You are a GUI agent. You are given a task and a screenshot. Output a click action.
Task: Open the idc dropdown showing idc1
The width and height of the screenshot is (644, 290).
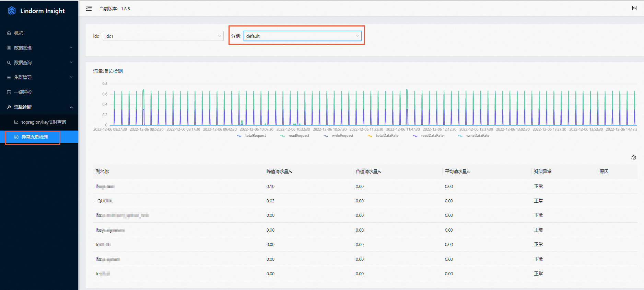pyautogui.click(x=163, y=36)
